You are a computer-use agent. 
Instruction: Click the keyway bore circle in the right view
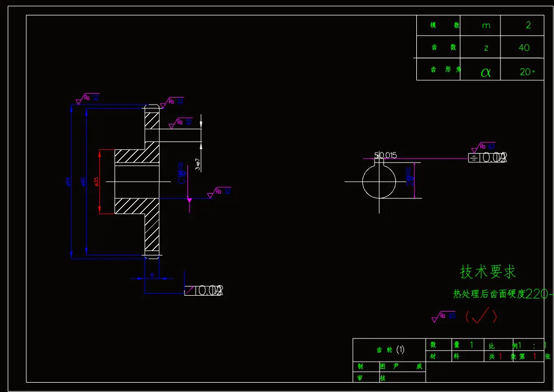click(379, 182)
